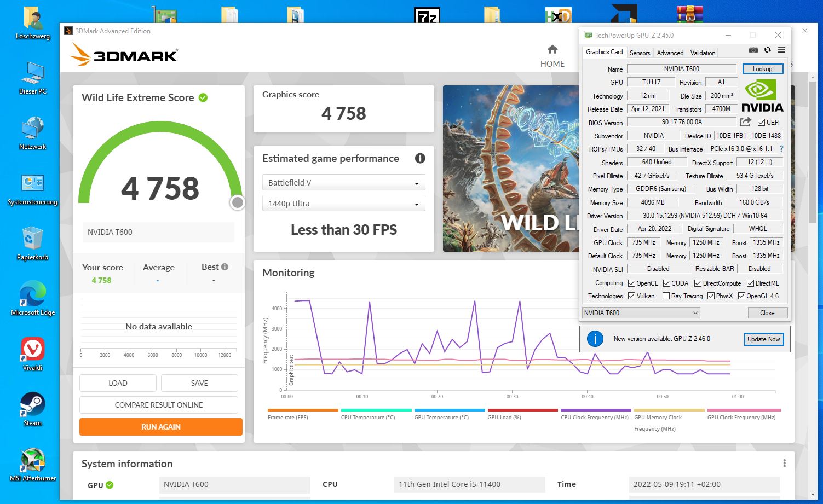Open System information three-dot menu
The image size is (823, 504).
coord(784,464)
